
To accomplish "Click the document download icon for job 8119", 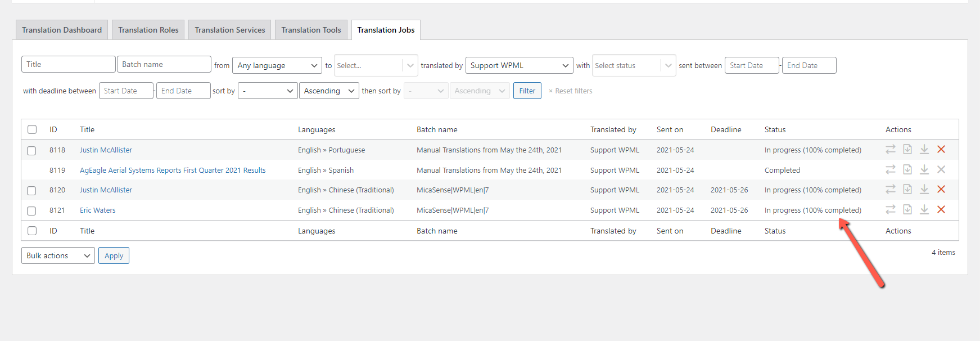I will pos(907,169).
